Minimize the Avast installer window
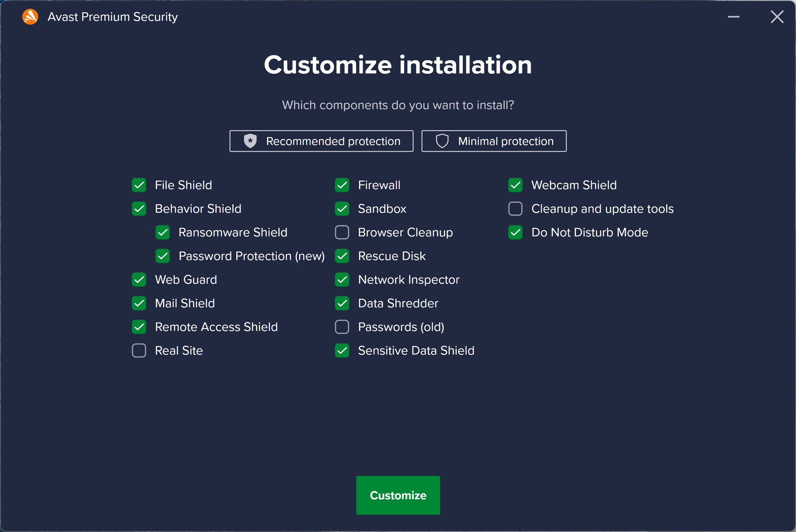 coord(734,17)
